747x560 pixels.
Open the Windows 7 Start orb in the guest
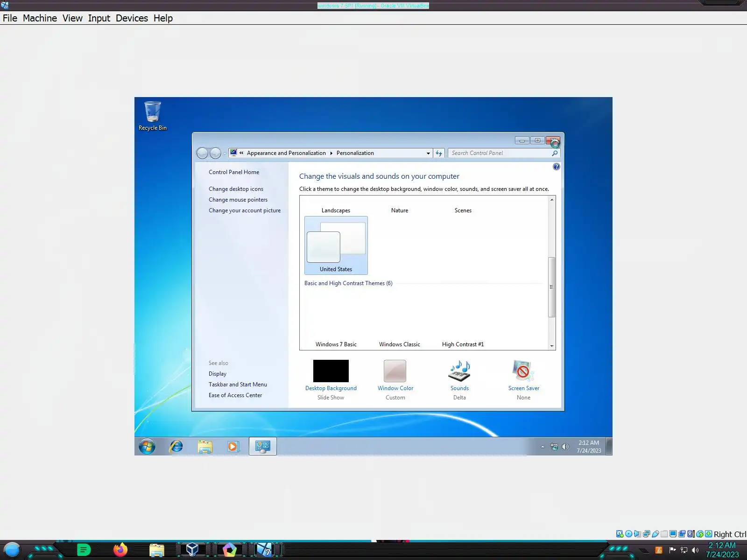point(147,447)
